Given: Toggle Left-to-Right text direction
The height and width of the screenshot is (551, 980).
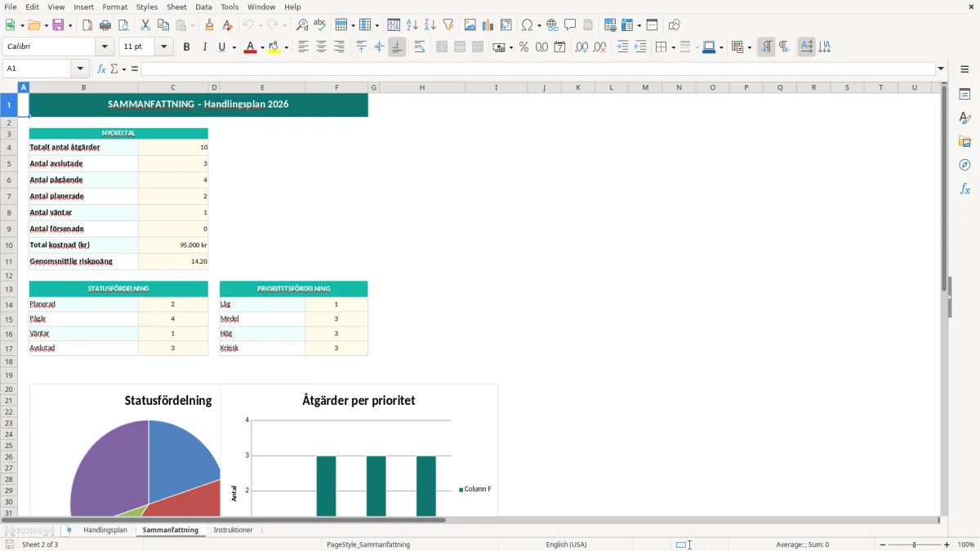Looking at the screenshot, I should (766, 47).
